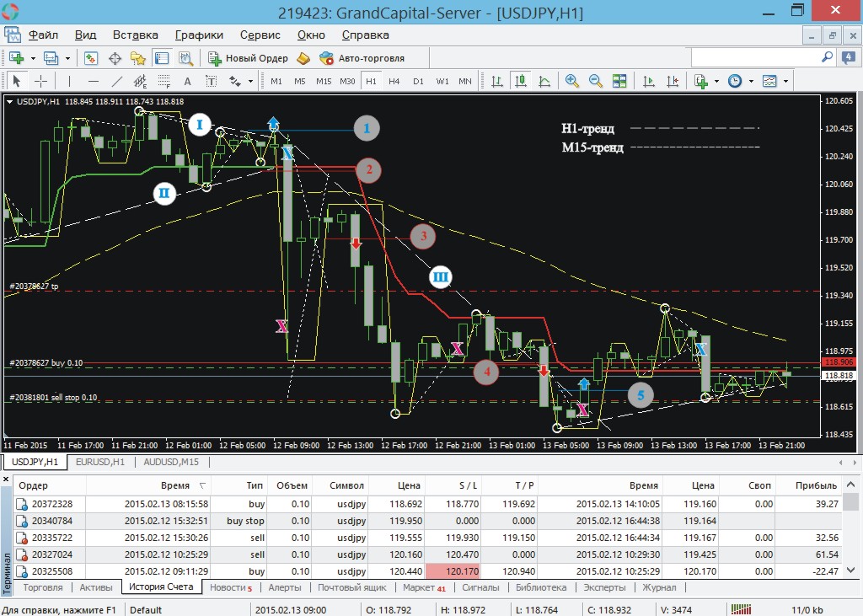This screenshot has height=616, width=863.
Task: Select the trendline drawing tool
Action: (116, 82)
